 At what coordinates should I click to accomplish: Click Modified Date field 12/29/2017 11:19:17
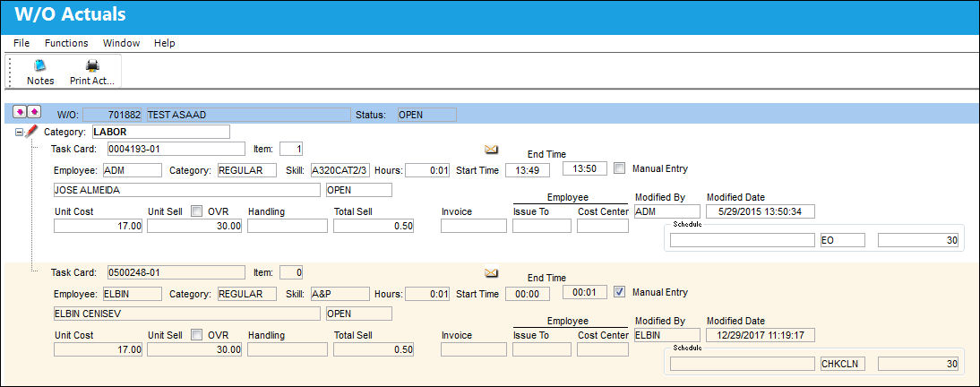coord(761,336)
